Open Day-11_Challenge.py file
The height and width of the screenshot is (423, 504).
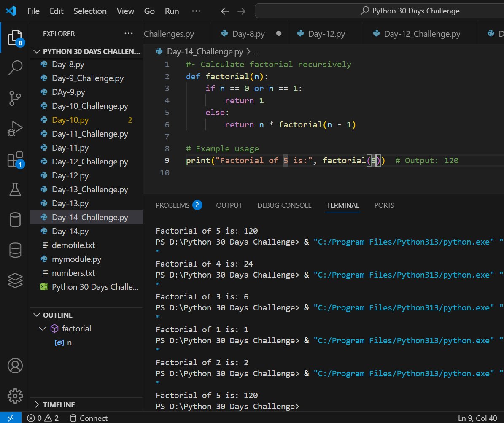pos(87,134)
